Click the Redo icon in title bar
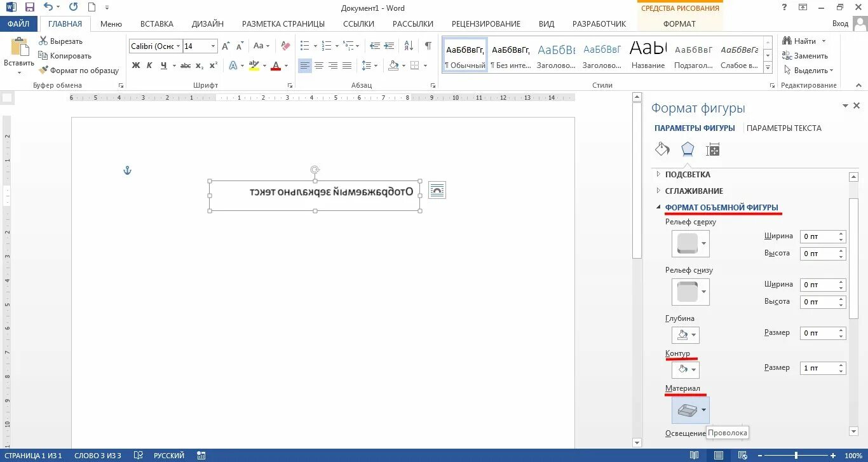This screenshot has width=868, height=462. pos(73,8)
